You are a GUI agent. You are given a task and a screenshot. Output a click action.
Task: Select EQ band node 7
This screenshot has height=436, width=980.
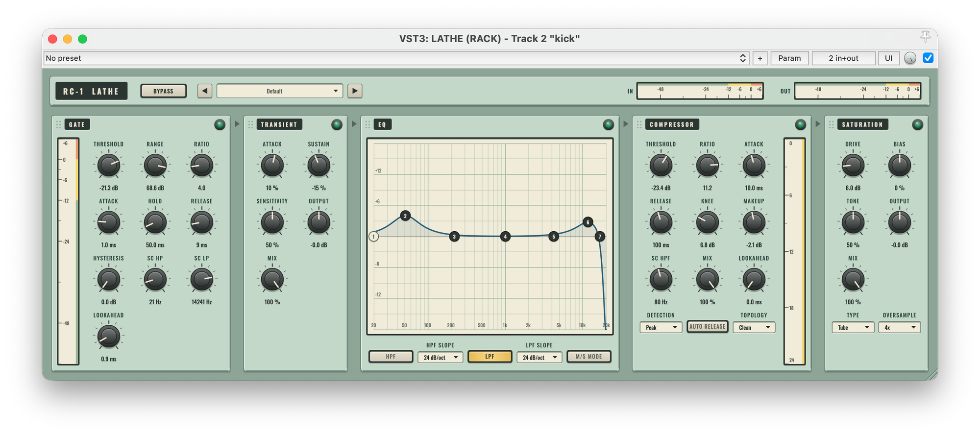(600, 237)
